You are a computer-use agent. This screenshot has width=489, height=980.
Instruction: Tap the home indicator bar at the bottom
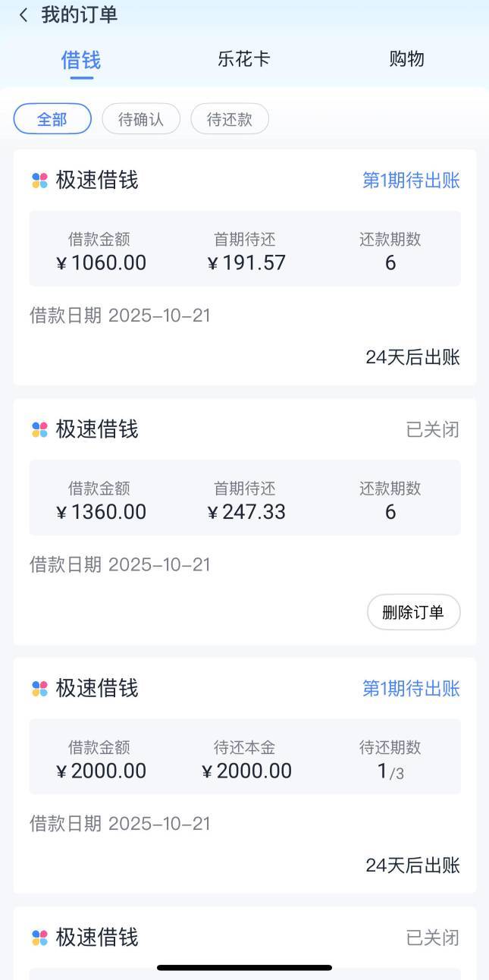(x=244, y=967)
